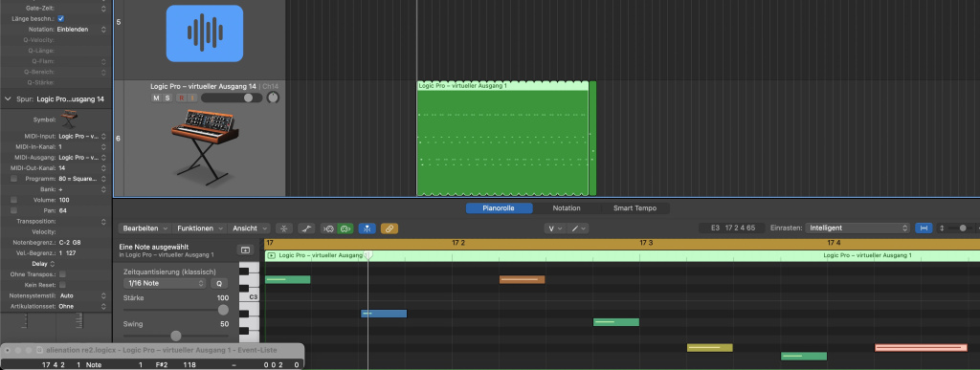The height and width of the screenshot is (370, 980).
Task: Open the left-click pointer tool menu
Action: [x=555, y=229]
